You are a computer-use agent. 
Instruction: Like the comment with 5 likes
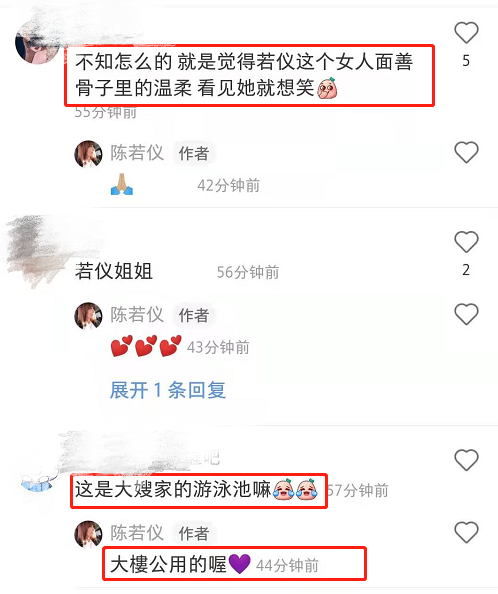pos(466,33)
